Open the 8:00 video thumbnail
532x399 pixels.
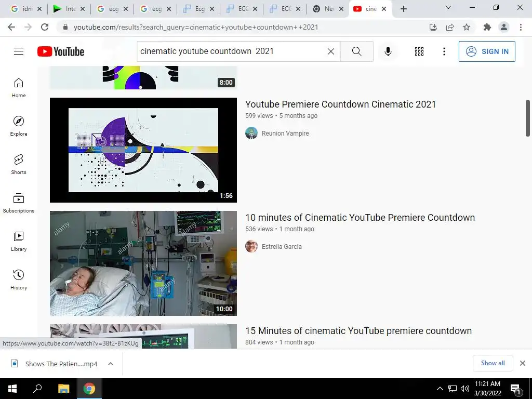(143, 78)
